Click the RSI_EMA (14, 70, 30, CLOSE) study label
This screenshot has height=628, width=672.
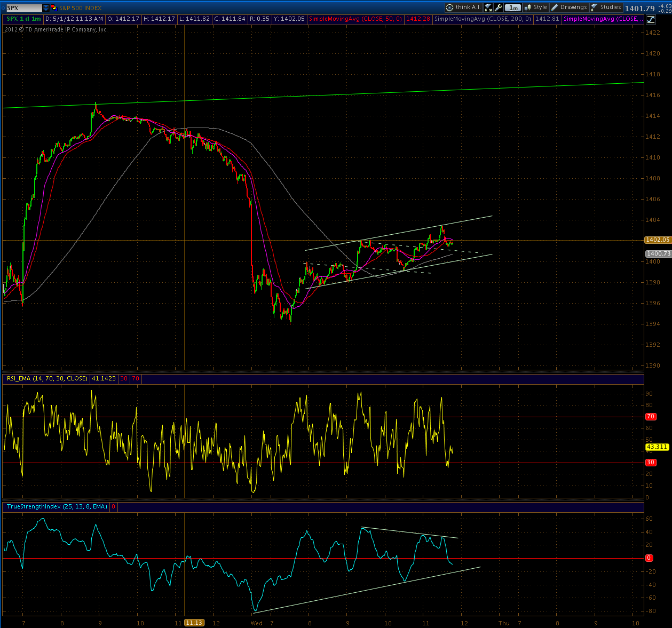click(x=47, y=378)
